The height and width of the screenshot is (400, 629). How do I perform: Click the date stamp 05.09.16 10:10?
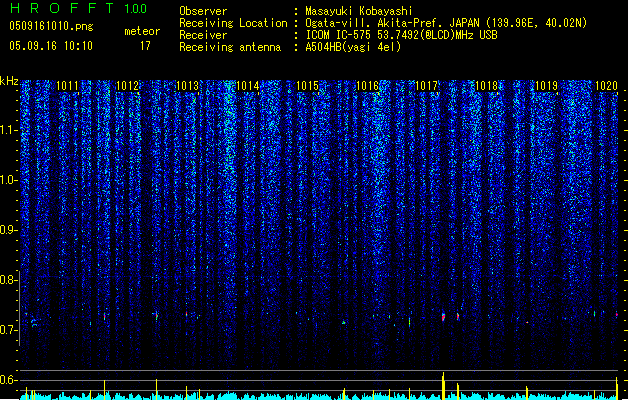click(51, 46)
